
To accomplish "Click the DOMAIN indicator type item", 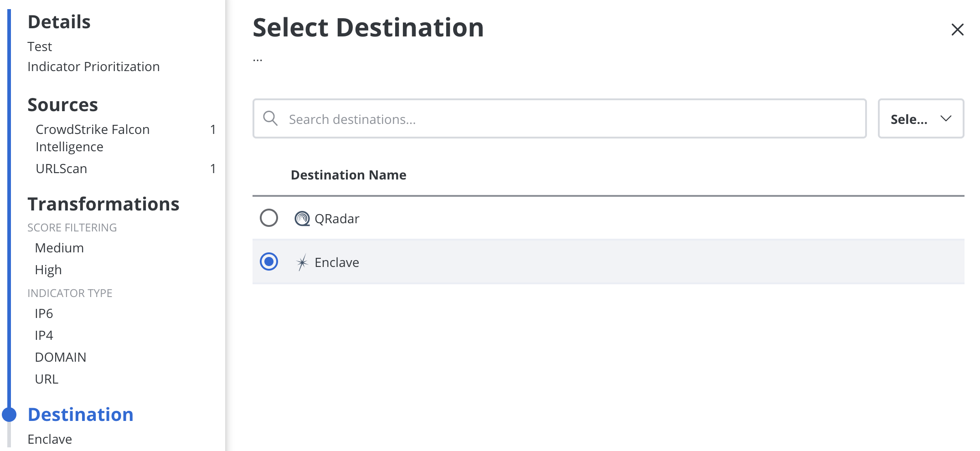I will [61, 357].
